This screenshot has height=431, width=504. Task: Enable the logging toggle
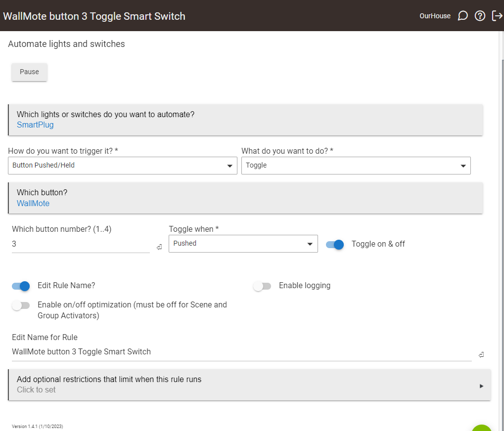click(262, 286)
